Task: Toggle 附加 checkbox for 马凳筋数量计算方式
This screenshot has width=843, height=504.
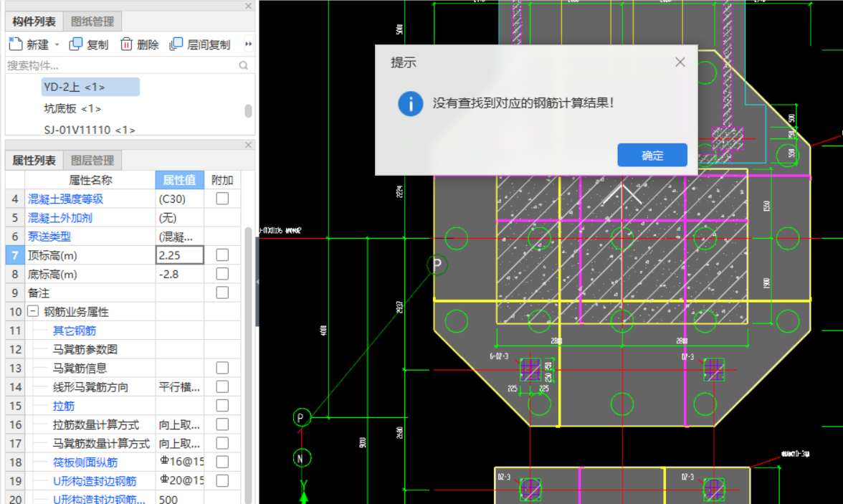Action: (x=222, y=443)
